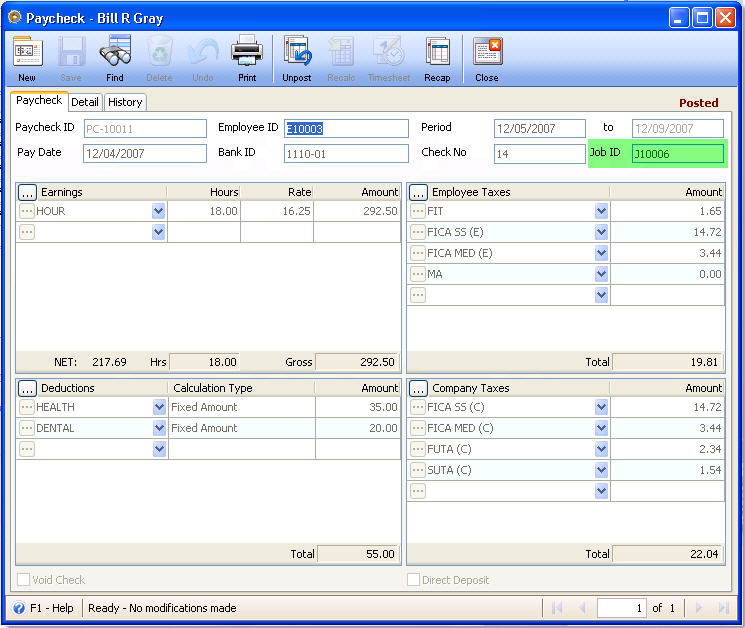Click the Bank ID field 1110-01
This screenshot has height=628, width=745.
pos(346,154)
